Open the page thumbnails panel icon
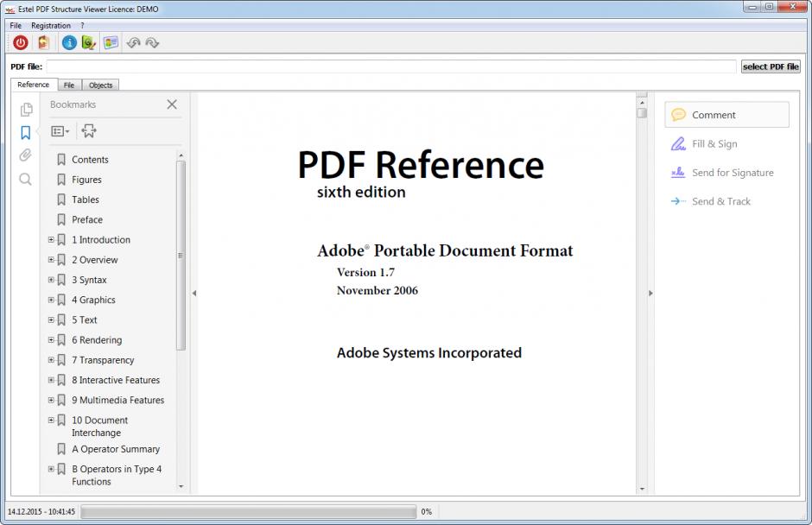The image size is (812, 525). point(26,110)
